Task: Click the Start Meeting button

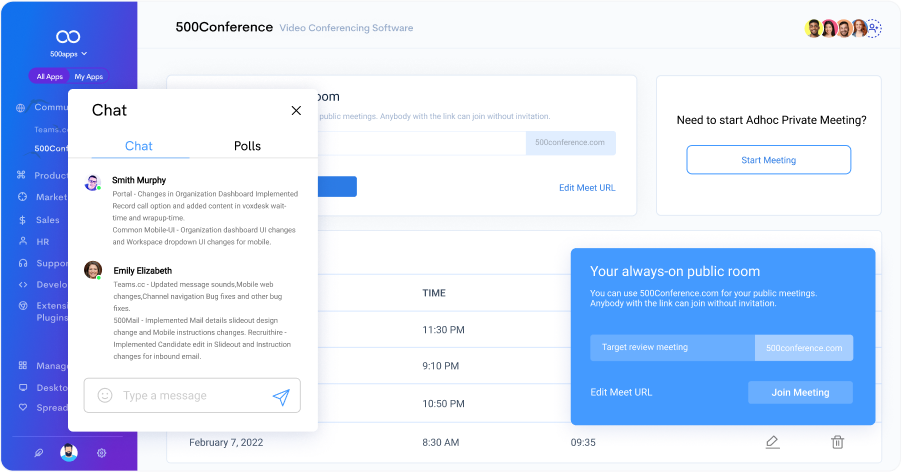Action: 768,160
